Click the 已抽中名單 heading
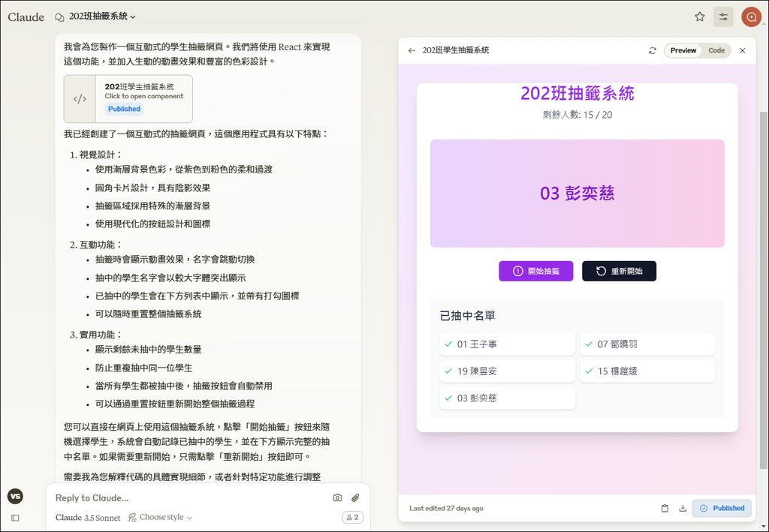The width and height of the screenshot is (769, 532). point(467,316)
